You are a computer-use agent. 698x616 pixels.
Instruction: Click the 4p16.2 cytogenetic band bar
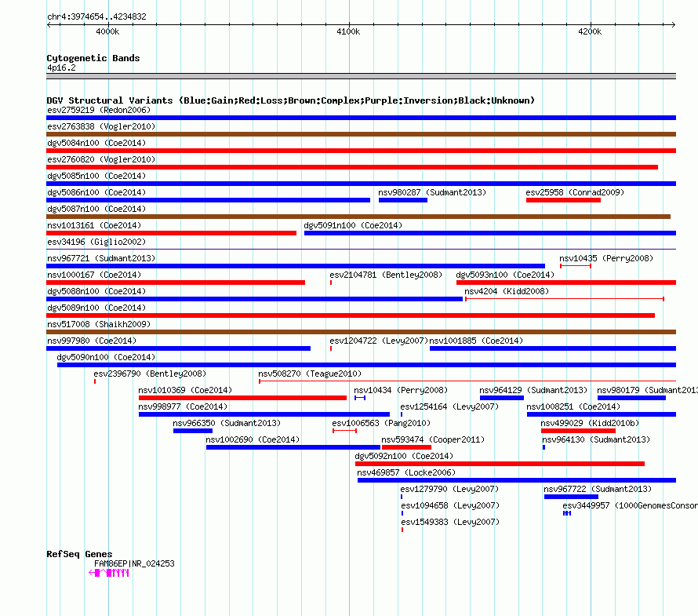coord(361,76)
